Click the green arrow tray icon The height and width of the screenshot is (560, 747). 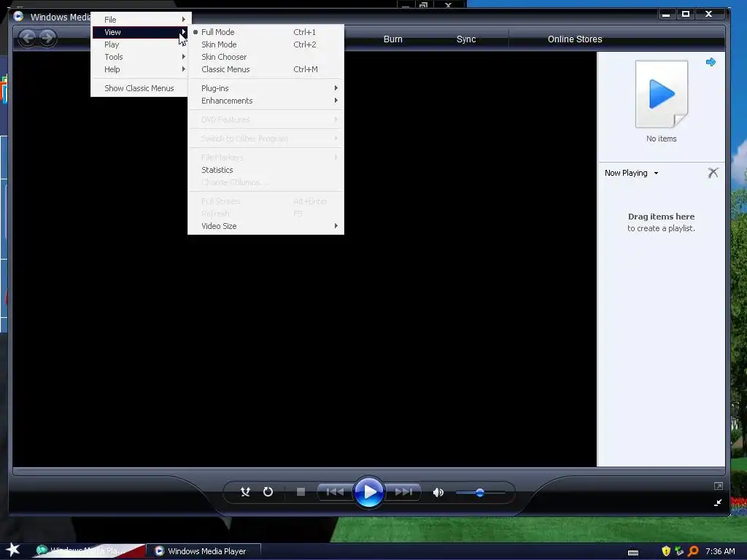[679, 551]
